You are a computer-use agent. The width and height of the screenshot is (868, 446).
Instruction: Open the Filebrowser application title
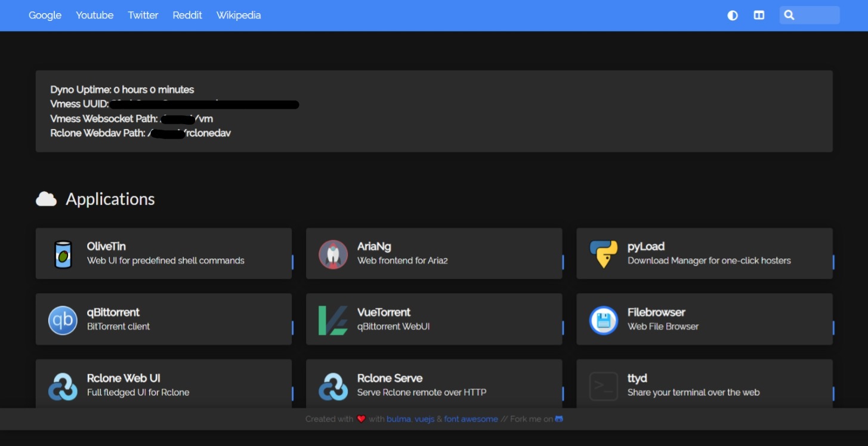656,312
